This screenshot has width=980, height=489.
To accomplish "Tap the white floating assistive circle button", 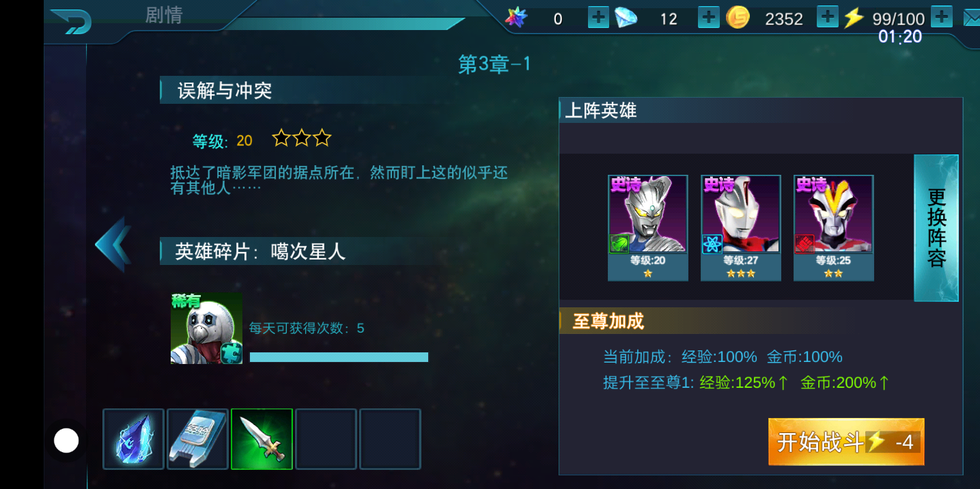I will point(66,441).
